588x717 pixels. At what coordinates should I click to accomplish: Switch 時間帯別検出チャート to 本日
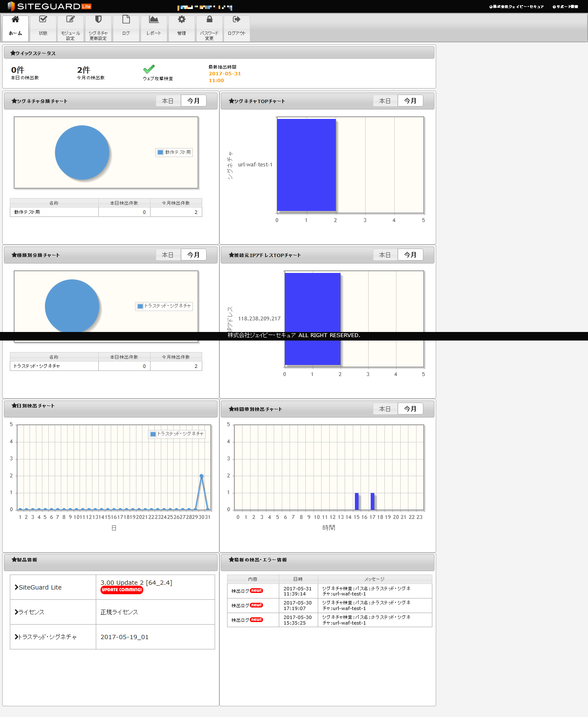385,409
